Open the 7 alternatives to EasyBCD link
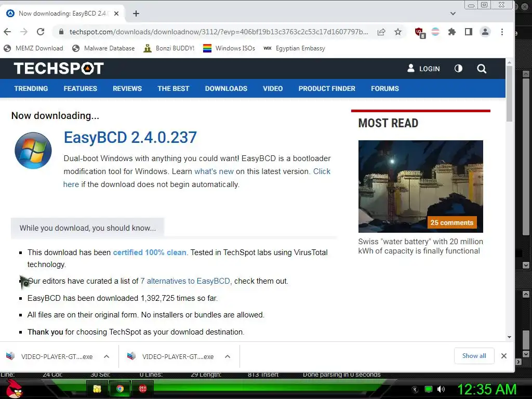The width and height of the screenshot is (532, 399). 185,281
